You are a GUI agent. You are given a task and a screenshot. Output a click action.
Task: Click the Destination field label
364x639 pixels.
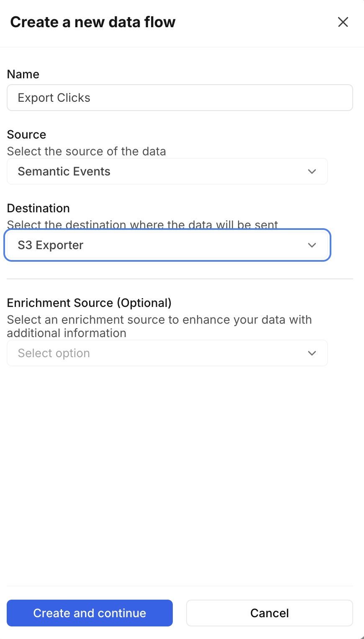pyautogui.click(x=38, y=209)
